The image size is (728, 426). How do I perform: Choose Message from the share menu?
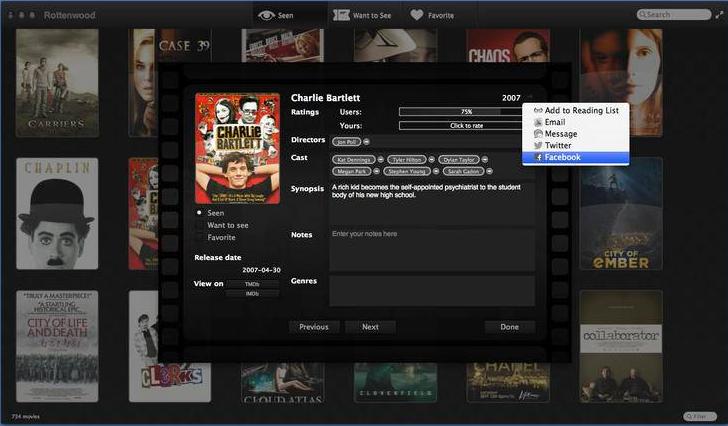[576, 134]
